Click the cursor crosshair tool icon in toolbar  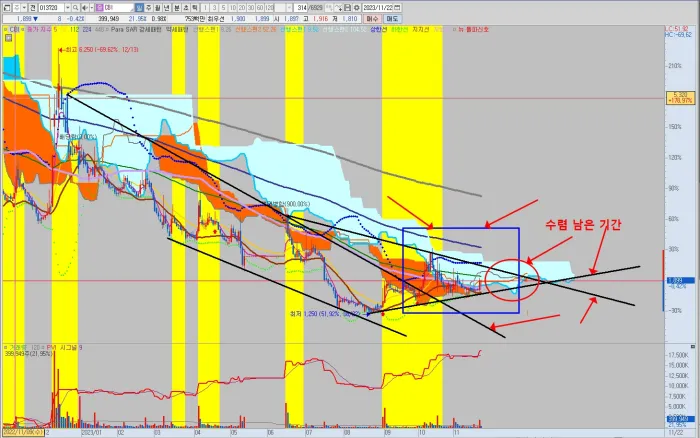pyautogui.click(x=338, y=8)
